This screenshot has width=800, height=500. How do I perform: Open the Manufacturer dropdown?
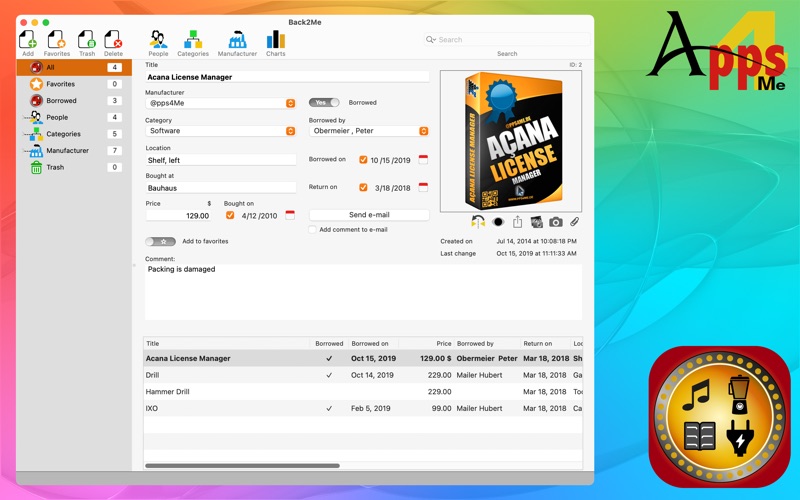(x=220, y=103)
